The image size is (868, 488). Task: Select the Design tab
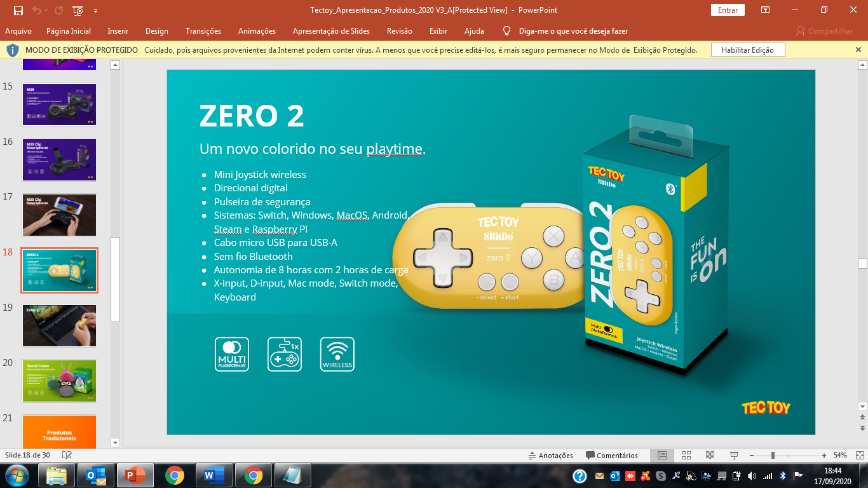(157, 31)
